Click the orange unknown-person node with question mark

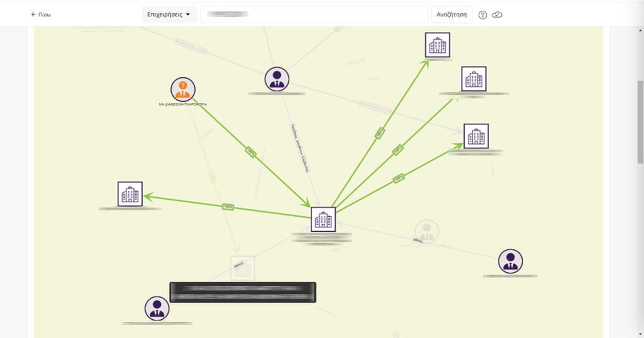182,90
